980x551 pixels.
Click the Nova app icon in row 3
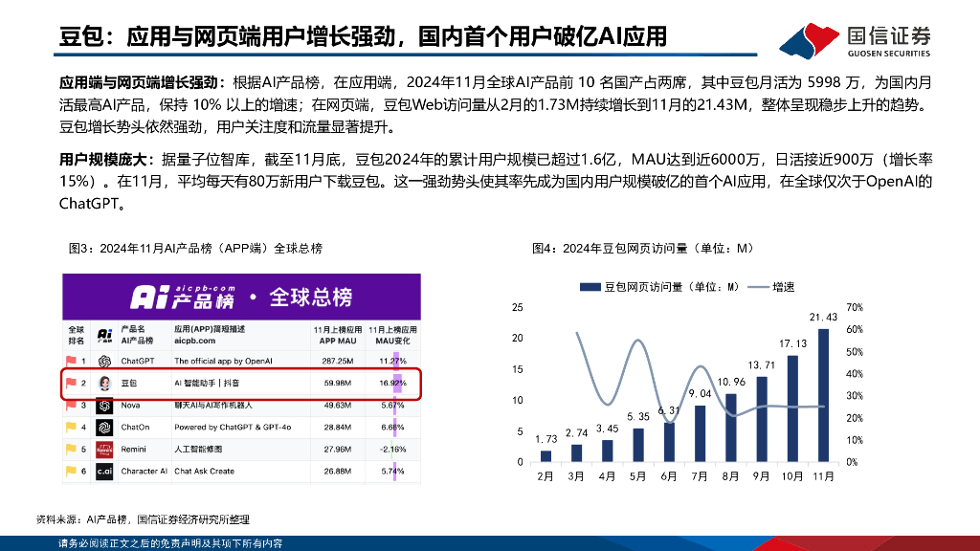104,406
